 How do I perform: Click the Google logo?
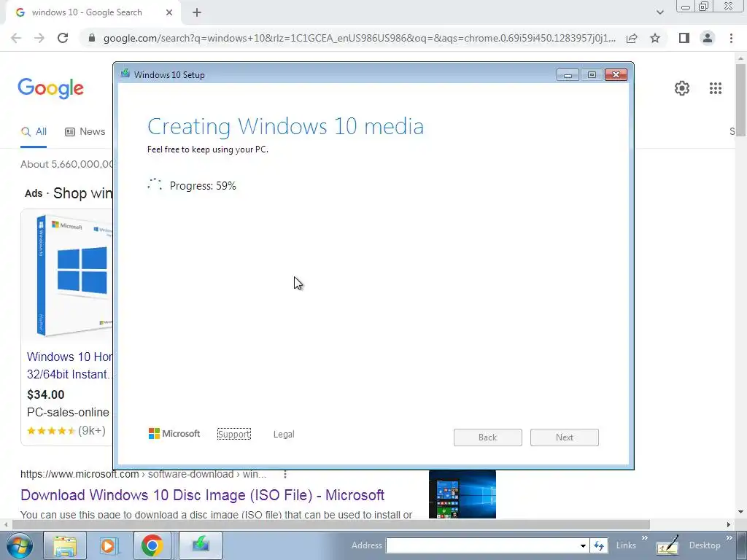(50, 88)
